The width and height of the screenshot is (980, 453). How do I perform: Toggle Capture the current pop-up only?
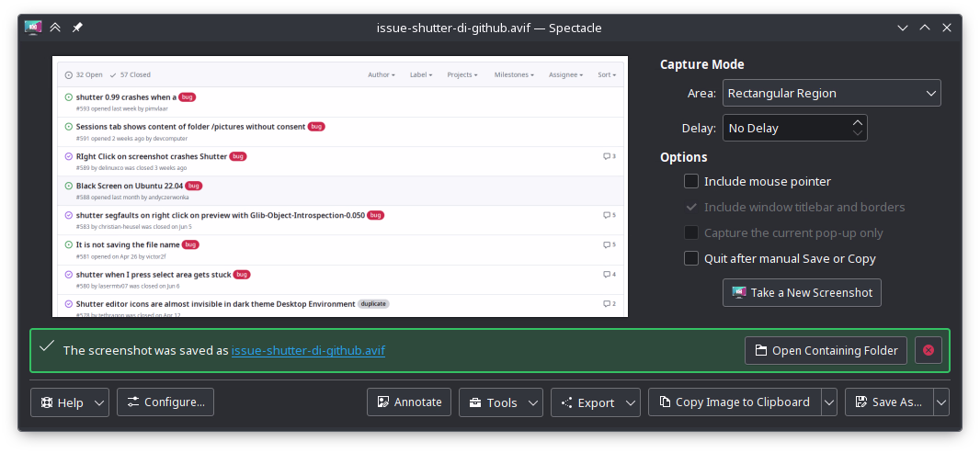tap(691, 233)
